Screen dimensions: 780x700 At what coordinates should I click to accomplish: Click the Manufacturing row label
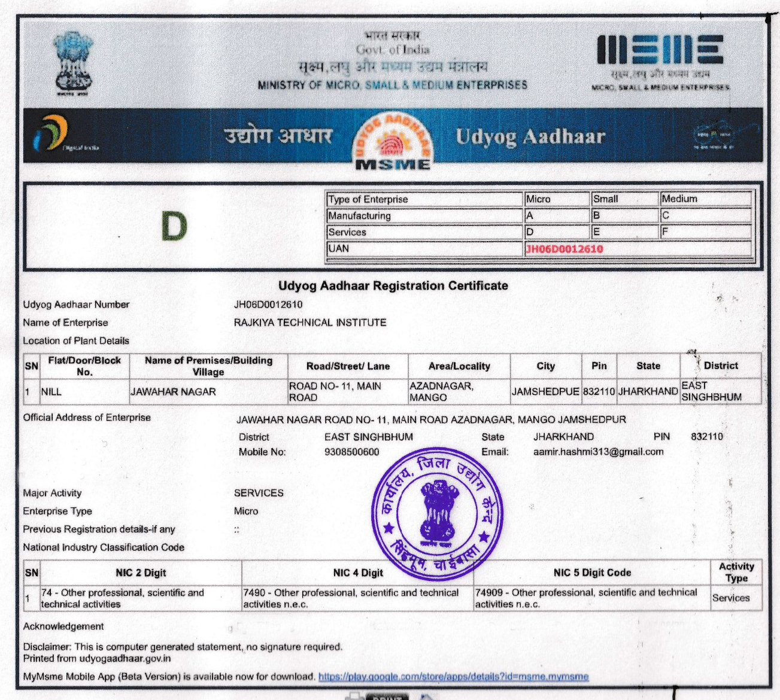[x=359, y=215]
